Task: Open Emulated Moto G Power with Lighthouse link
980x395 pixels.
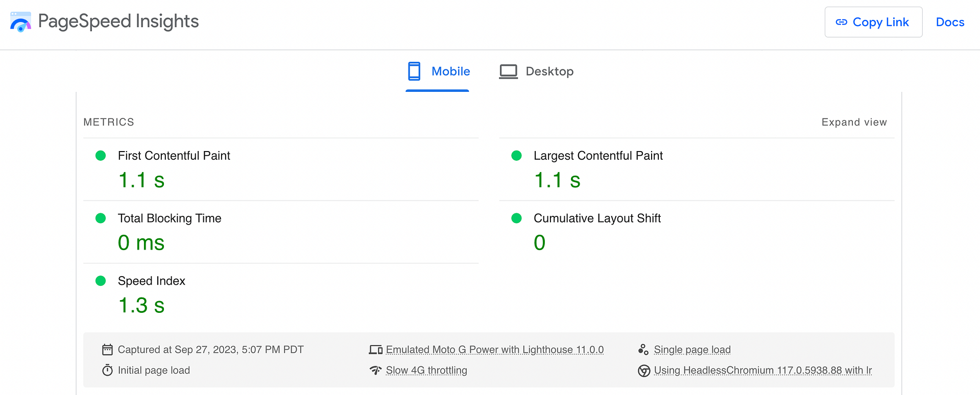Action: pyautogui.click(x=495, y=350)
